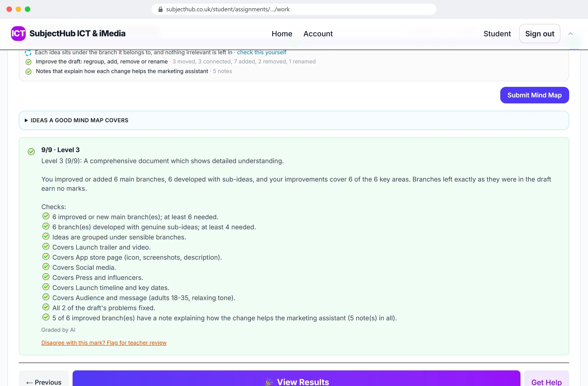The image size is (588, 386).
Task: Click check icon for Covers Launch timeline
Action: pyautogui.click(x=46, y=287)
